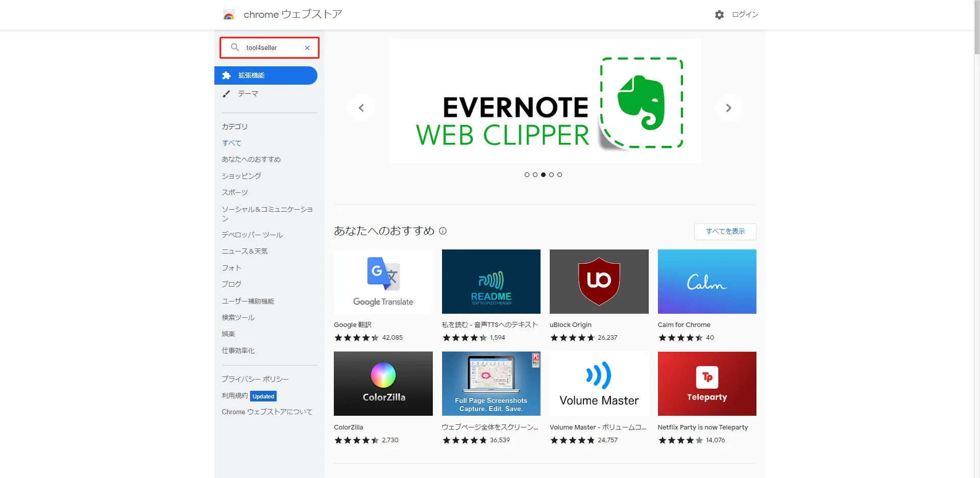
Task: Open the uBlock Origin shield tile
Action: tap(599, 282)
